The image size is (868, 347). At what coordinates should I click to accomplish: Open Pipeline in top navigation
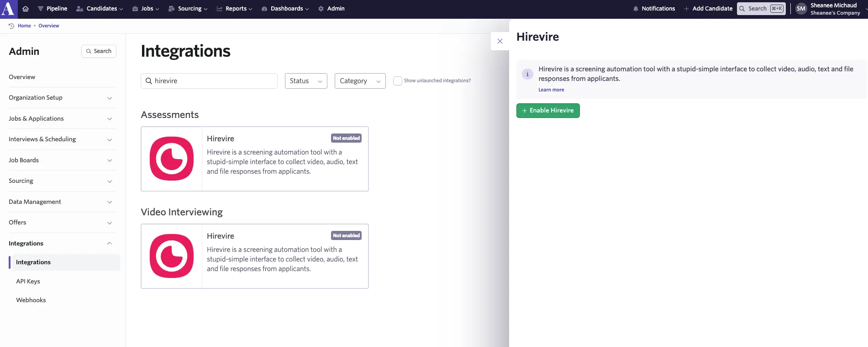pos(53,9)
